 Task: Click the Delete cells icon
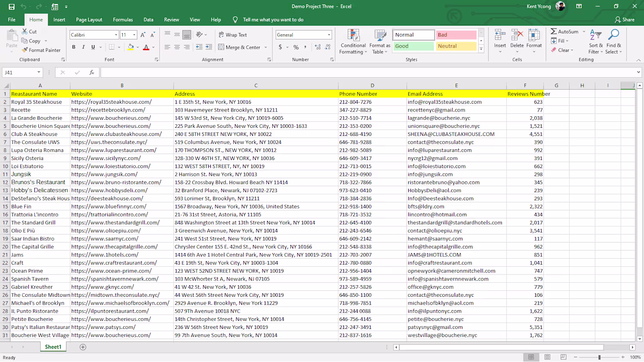[x=517, y=35]
